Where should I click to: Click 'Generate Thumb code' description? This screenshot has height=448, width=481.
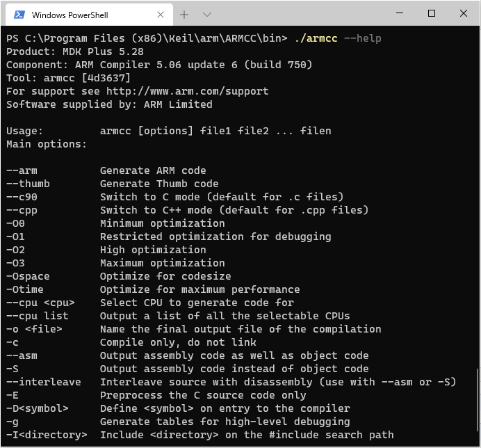[159, 184]
